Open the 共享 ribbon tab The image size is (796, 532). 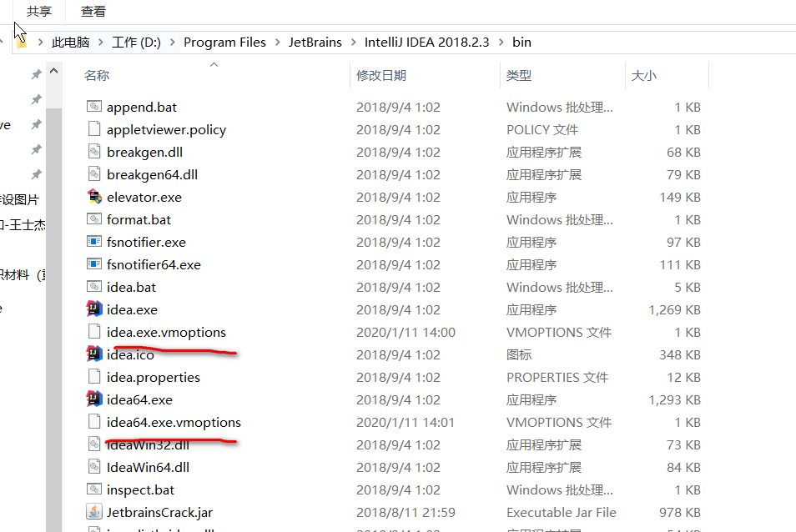coord(39,11)
